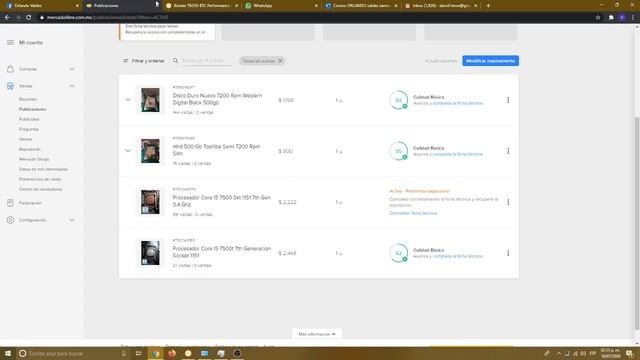This screenshot has width=640, height=360.
Task: Open options menu for Disco Duro Western Digital listing
Action: [508, 100]
